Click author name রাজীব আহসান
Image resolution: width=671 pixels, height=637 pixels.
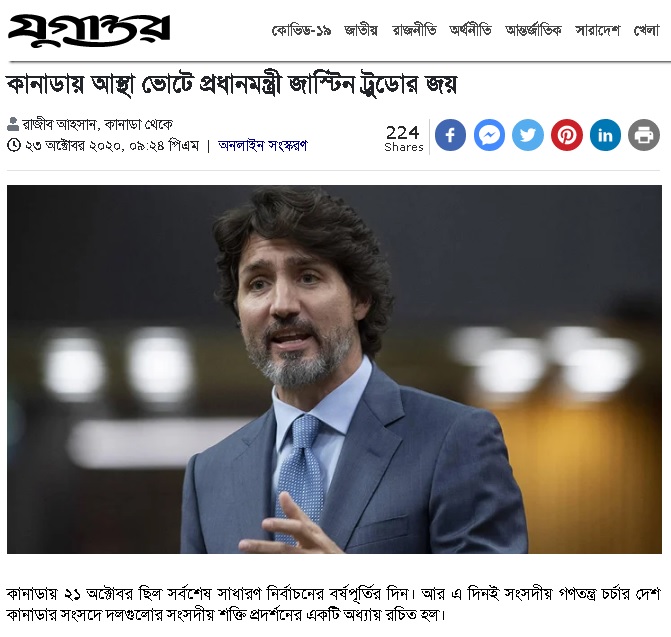[x=60, y=124]
